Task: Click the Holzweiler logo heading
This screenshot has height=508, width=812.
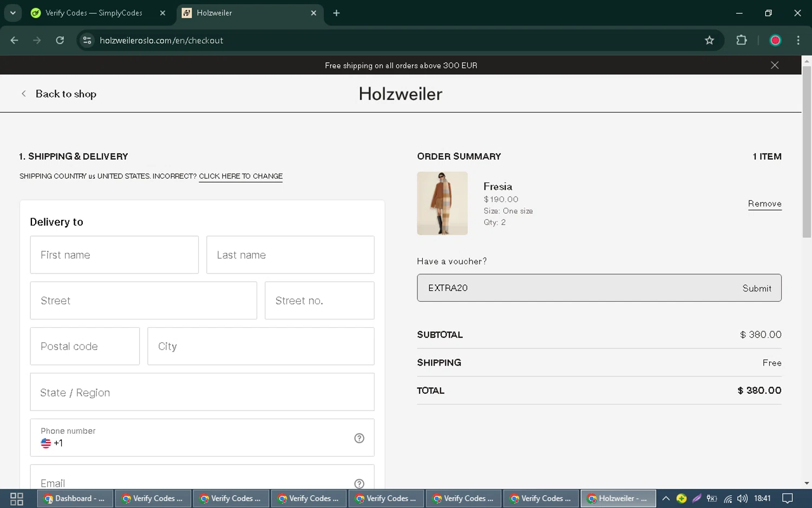Action: (x=401, y=94)
